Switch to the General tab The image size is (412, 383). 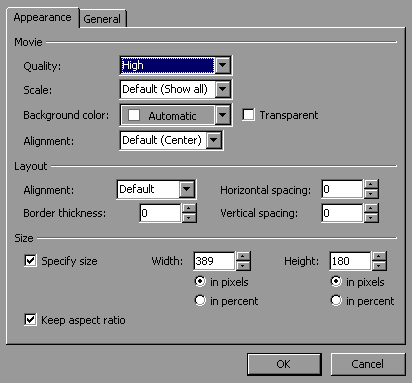click(102, 19)
